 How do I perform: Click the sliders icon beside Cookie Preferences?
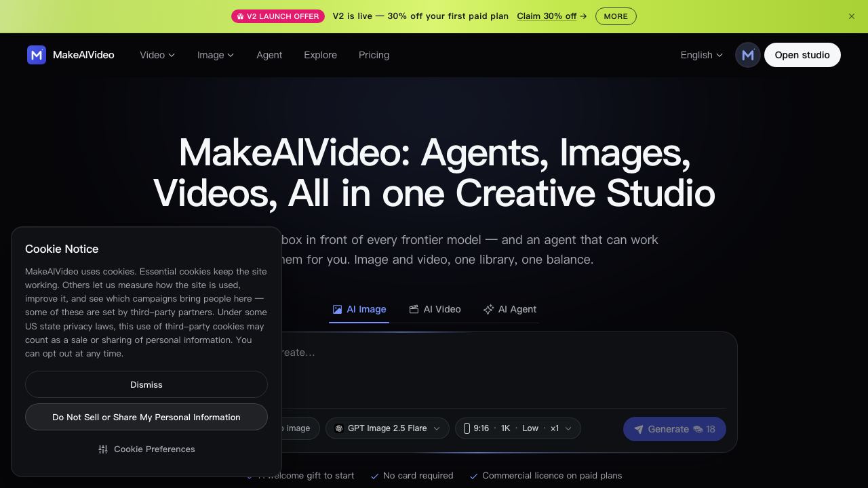(x=103, y=449)
